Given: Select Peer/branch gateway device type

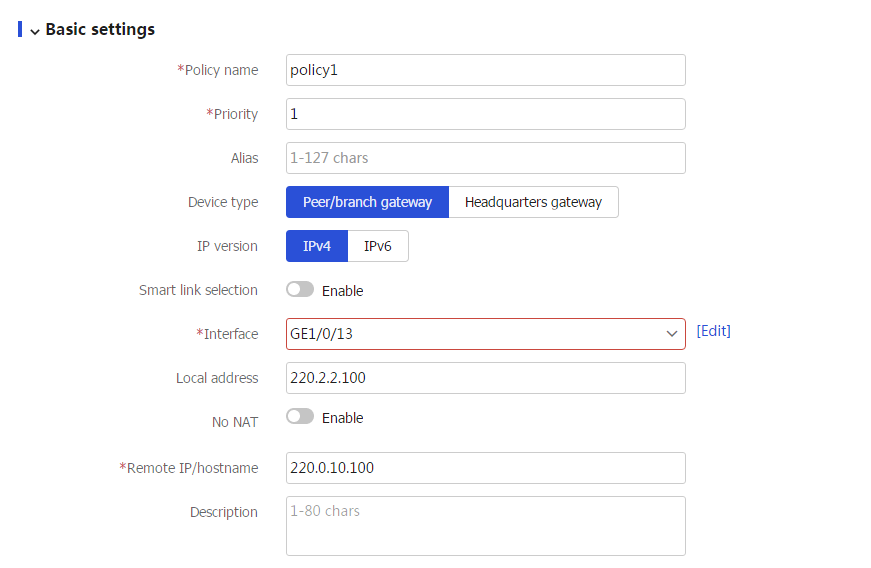Looking at the screenshot, I should pyautogui.click(x=367, y=202).
